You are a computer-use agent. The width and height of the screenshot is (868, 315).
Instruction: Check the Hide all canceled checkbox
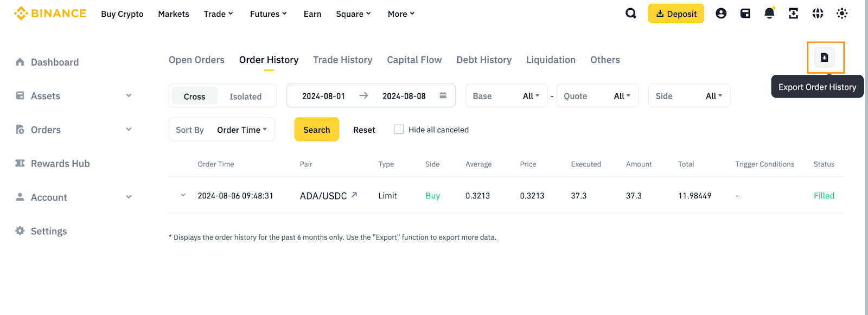399,130
